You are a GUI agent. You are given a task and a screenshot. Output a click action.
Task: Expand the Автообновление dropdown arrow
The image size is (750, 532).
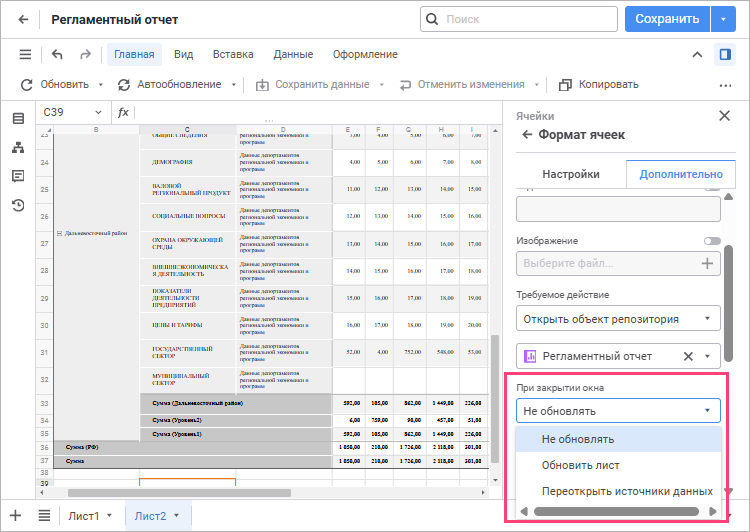click(x=233, y=85)
